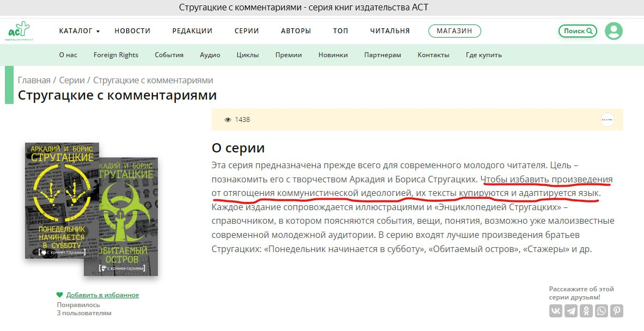Share the series on Odnoklassniki

(x=586, y=311)
